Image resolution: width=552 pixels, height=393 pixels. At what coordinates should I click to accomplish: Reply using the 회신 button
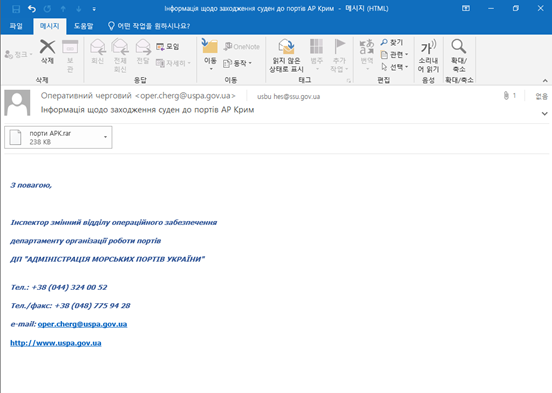(98, 51)
